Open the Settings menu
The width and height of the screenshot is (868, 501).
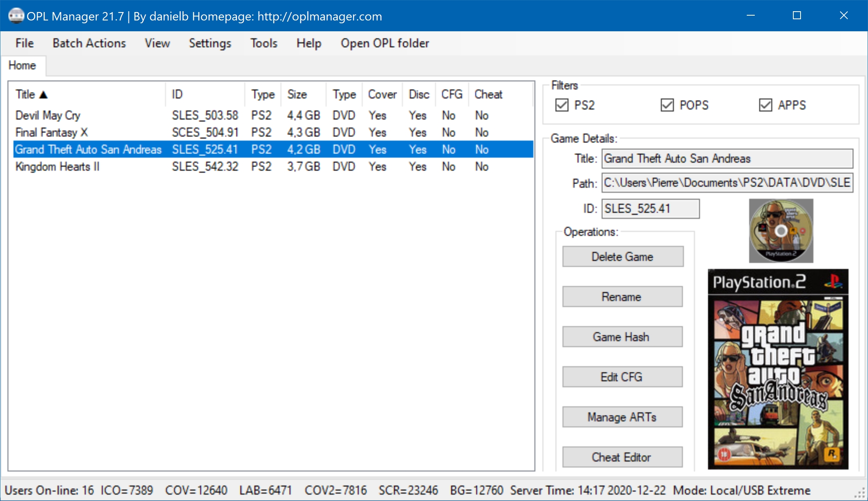210,43
